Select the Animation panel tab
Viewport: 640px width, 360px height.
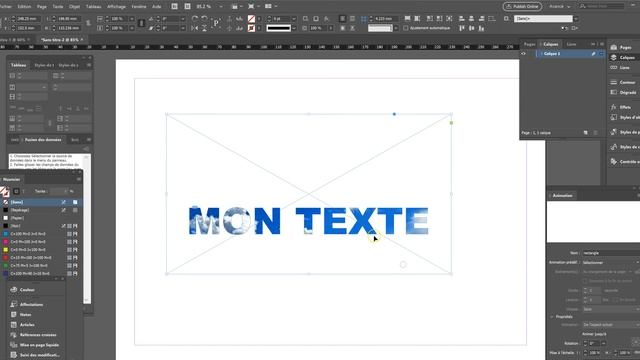pyautogui.click(x=562, y=196)
